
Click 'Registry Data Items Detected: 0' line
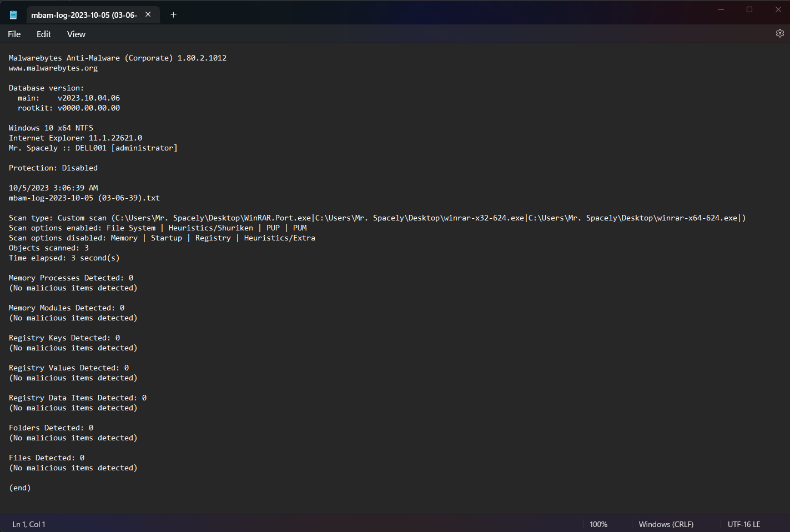pos(78,398)
